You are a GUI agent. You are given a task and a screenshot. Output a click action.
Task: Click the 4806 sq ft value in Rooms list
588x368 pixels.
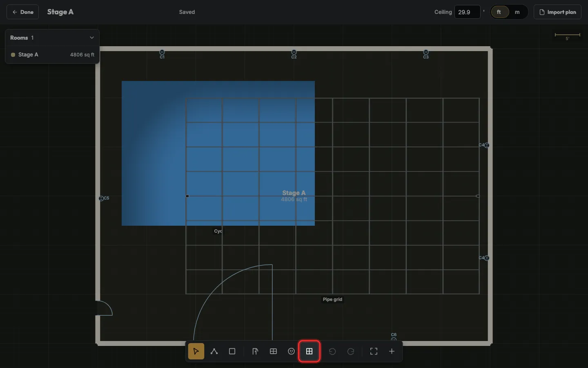(82, 55)
